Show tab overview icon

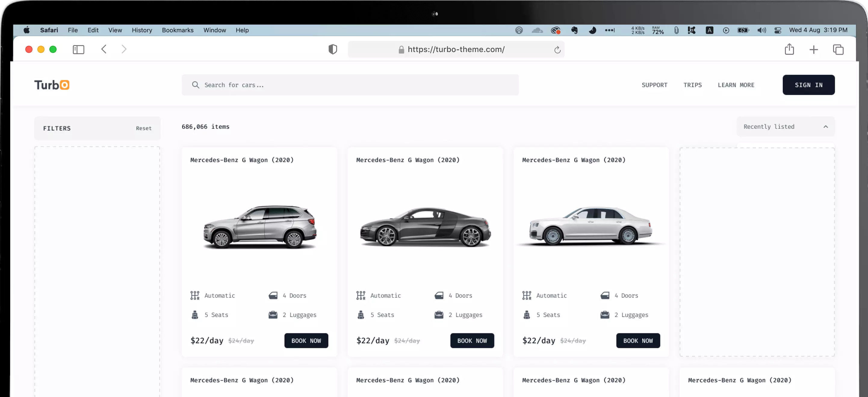coord(838,50)
